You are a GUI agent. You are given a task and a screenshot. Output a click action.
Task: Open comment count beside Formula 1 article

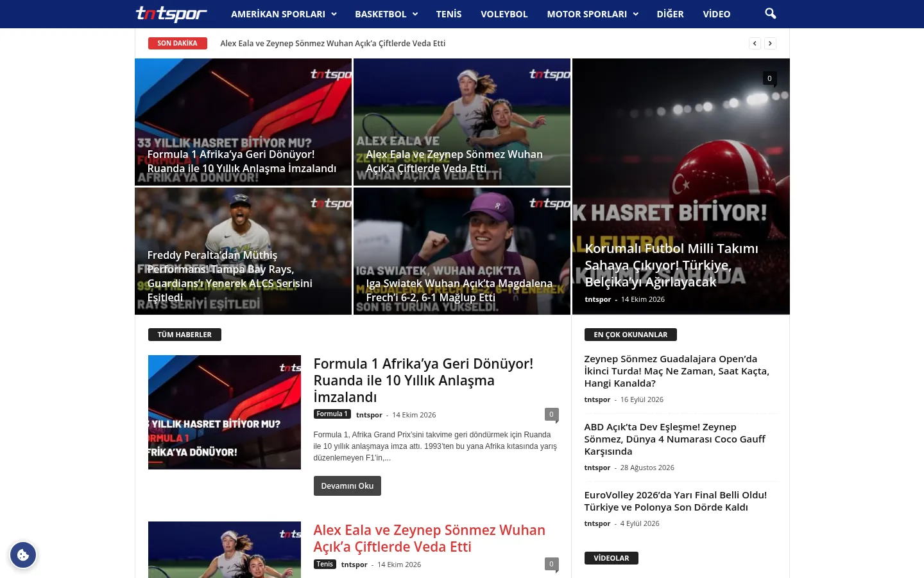551,414
